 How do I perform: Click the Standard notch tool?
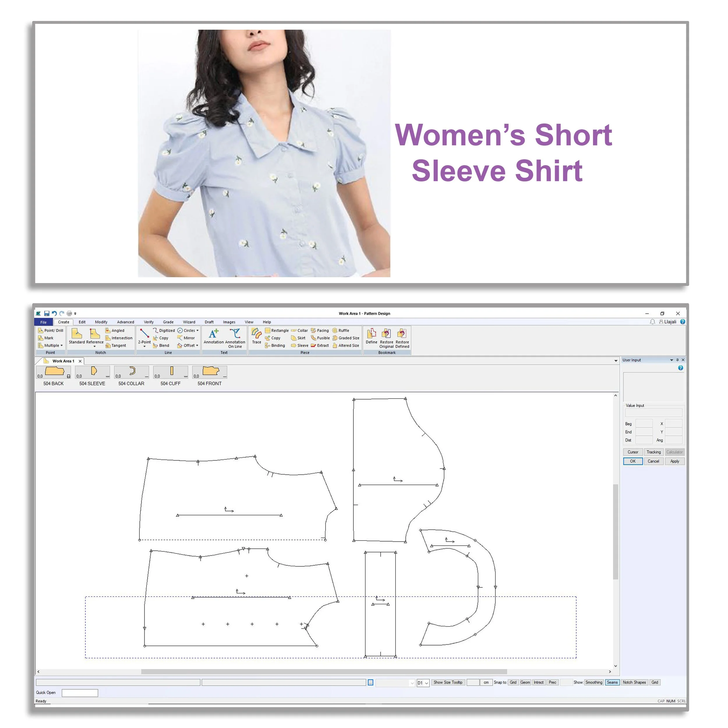click(x=77, y=336)
